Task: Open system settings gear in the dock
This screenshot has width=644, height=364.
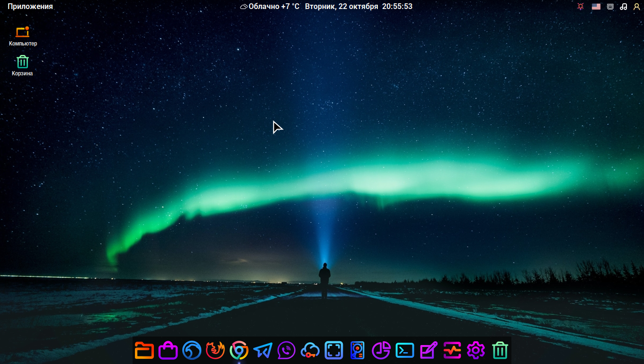Action: click(476, 350)
